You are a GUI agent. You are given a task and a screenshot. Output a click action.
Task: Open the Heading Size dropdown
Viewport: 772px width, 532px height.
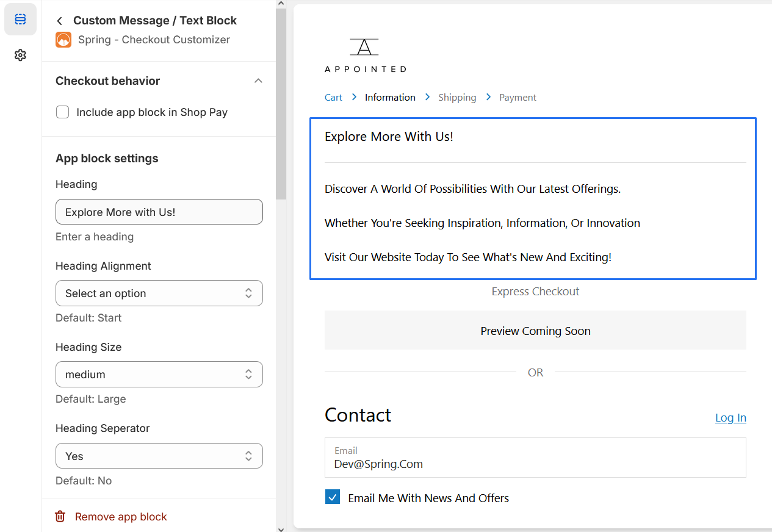(159, 375)
